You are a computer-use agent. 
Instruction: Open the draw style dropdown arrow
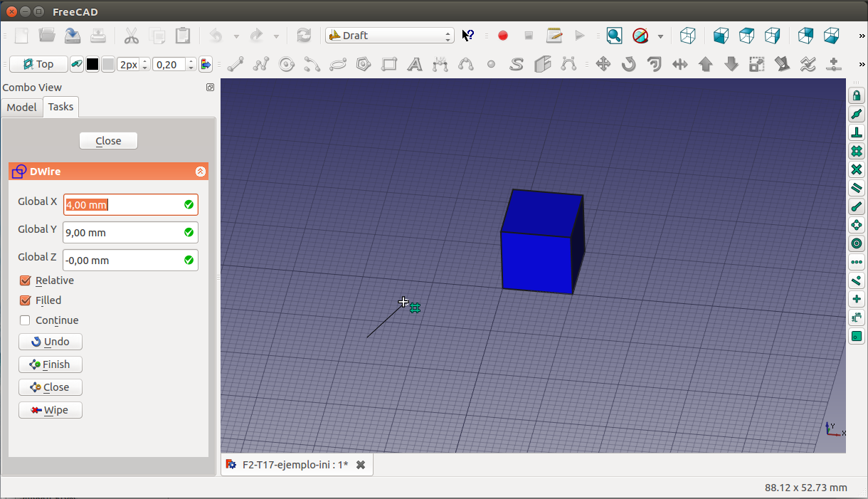coord(660,36)
